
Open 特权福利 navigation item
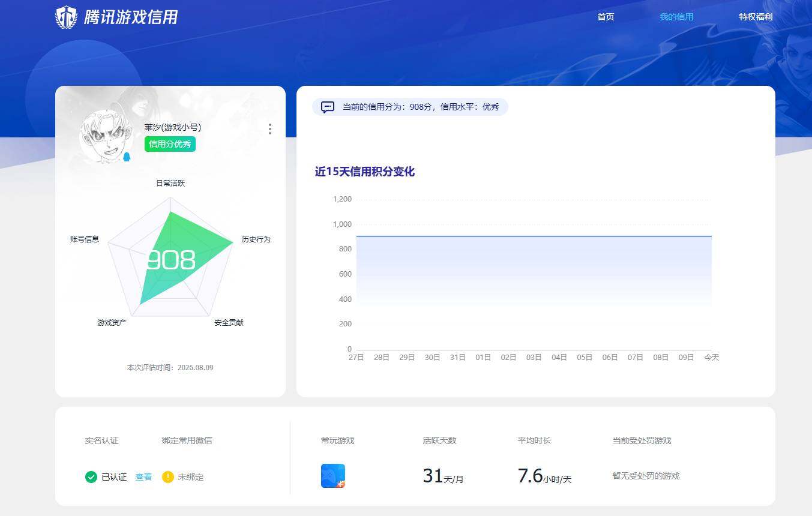coord(756,17)
